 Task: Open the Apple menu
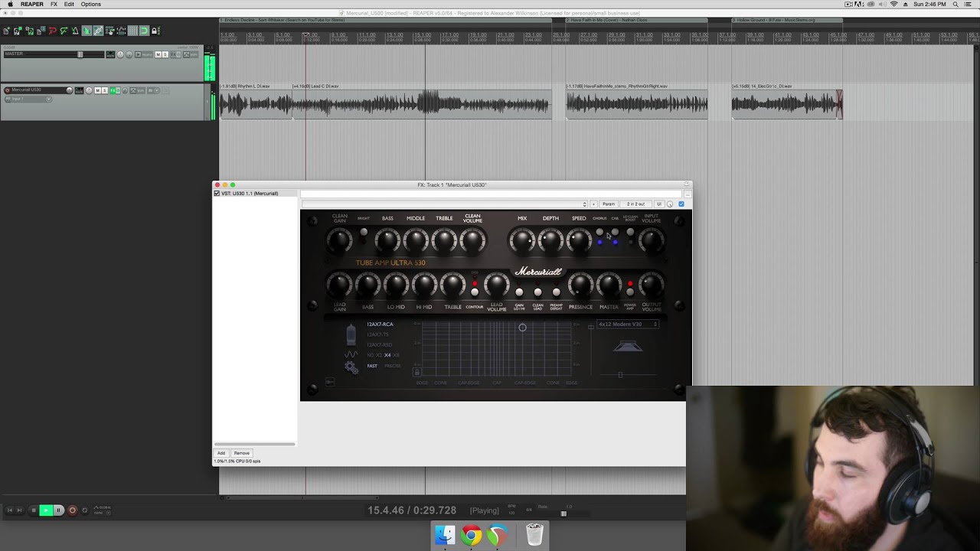[10, 4]
